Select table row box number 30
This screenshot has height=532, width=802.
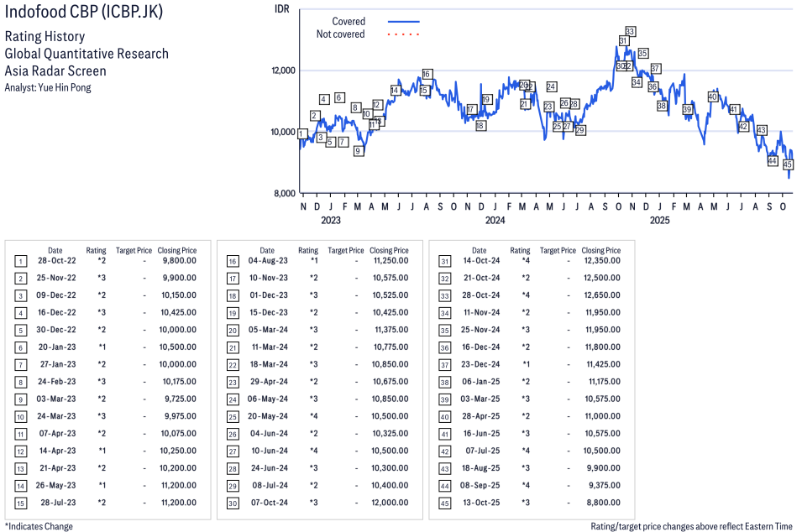(x=233, y=502)
